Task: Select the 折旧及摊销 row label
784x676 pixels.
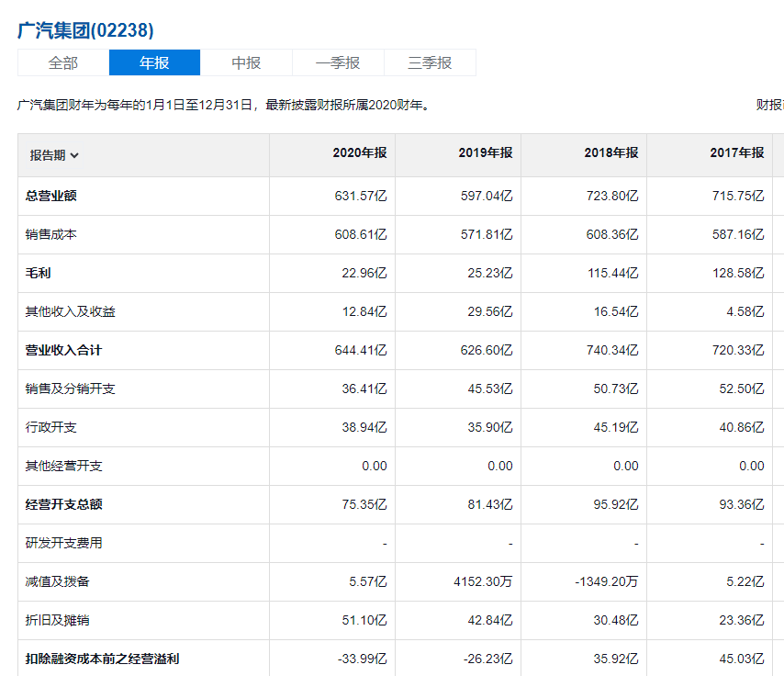Action: [57, 620]
